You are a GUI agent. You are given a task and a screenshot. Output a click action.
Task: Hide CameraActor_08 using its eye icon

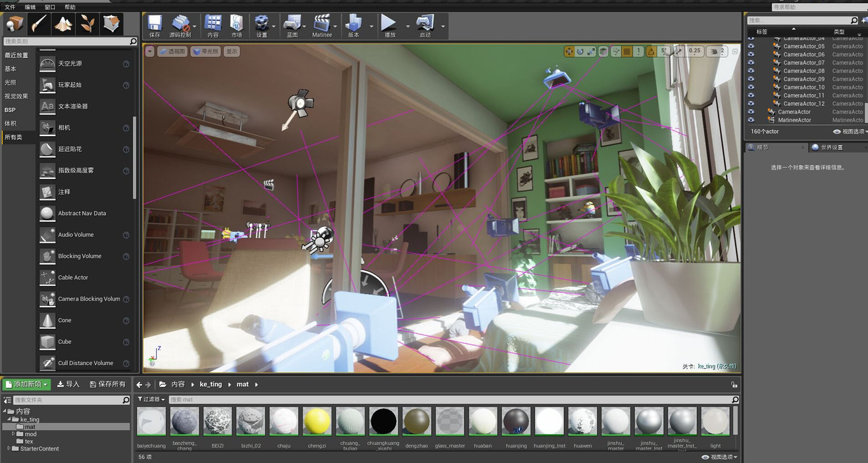pos(751,71)
